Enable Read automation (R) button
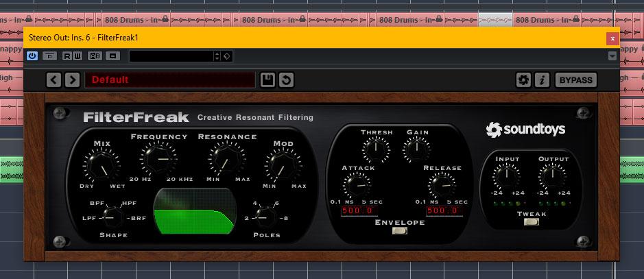Screen dimensions: 644x279 click(x=67, y=56)
